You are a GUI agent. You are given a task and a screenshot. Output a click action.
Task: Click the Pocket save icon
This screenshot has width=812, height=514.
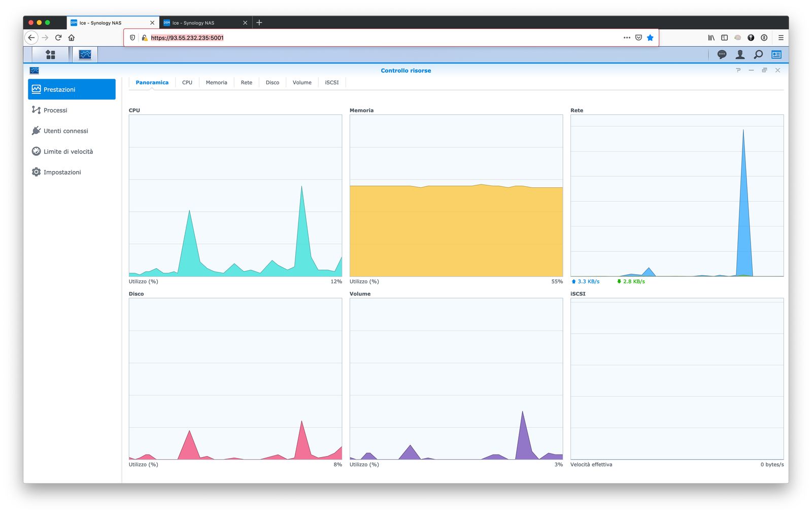[x=638, y=38]
